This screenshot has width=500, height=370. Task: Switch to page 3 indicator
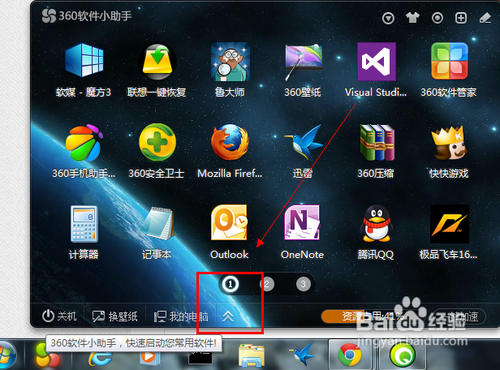click(303, 284)
